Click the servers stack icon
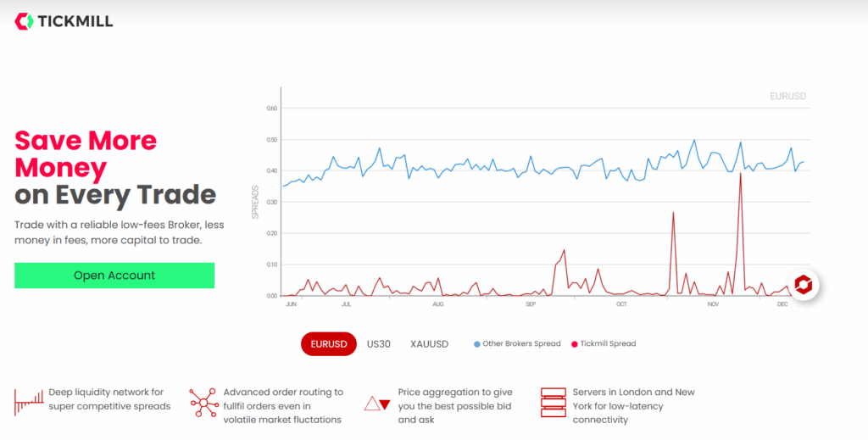The image size is (868, 440). (x=553, y=403)
